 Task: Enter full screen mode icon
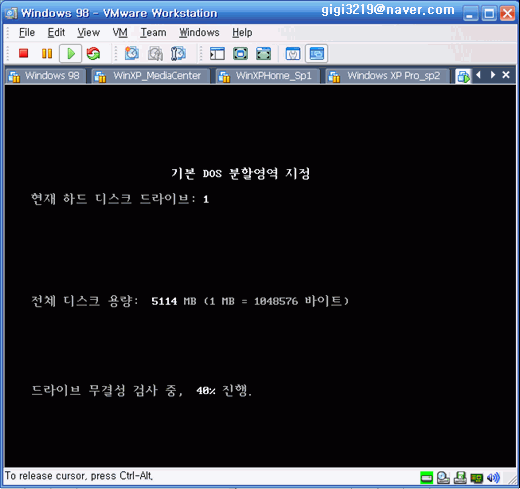(x=240, y=54)
